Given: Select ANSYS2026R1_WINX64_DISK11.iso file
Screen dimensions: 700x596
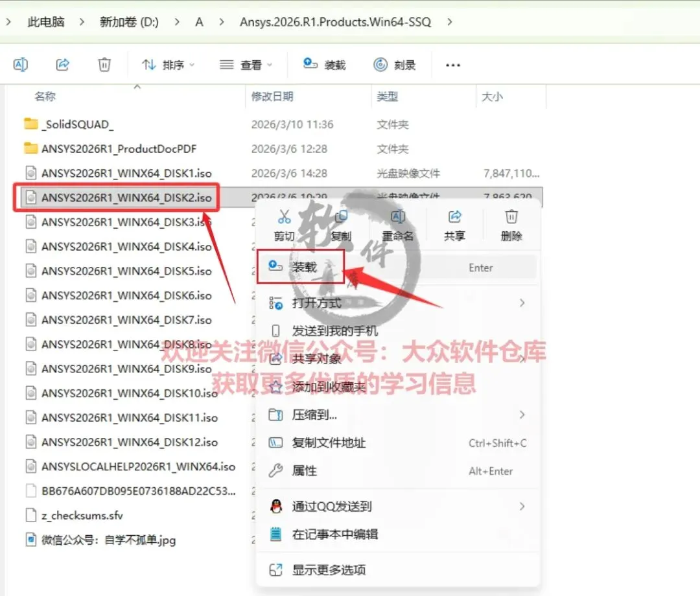Looking at the screenshot, I should [130, 418].
